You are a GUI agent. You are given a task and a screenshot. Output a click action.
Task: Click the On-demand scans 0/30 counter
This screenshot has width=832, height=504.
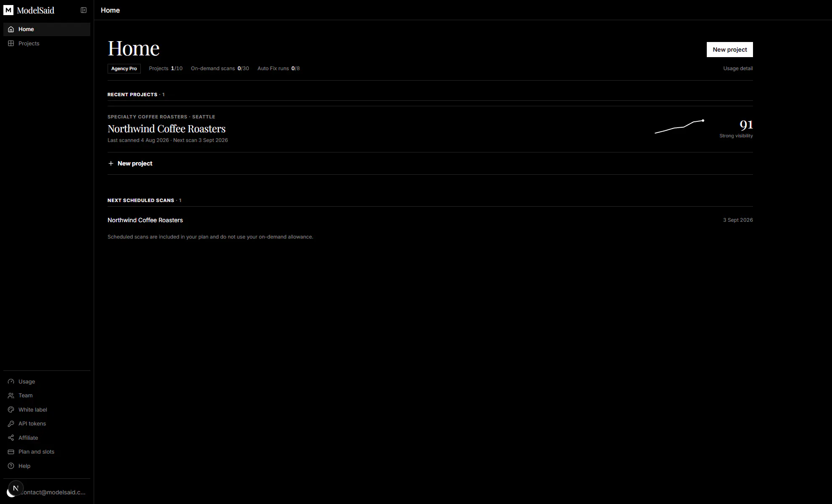click(220, 68)
